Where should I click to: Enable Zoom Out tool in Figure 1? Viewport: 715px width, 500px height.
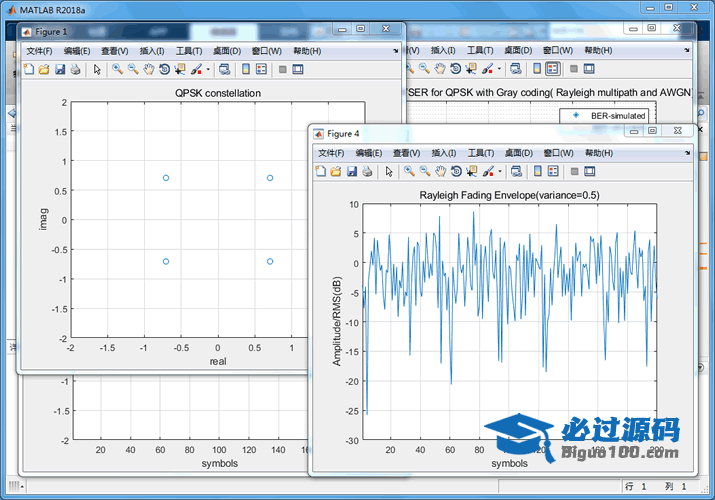point(133,69)
